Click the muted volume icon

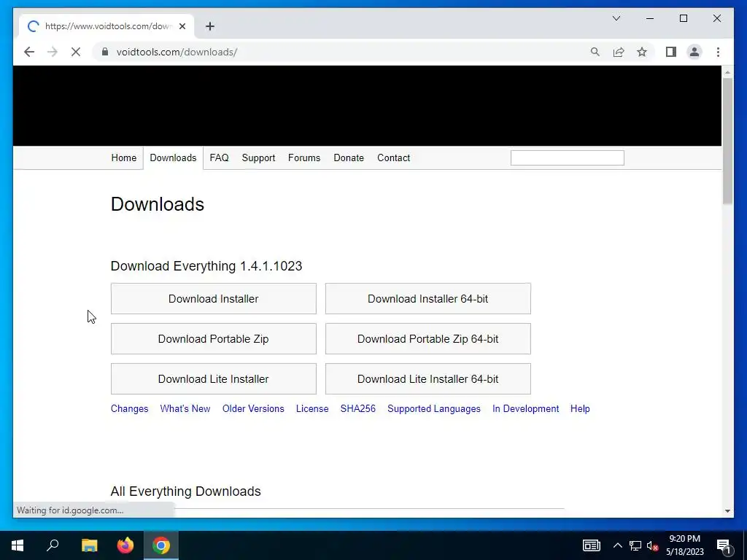653,545
